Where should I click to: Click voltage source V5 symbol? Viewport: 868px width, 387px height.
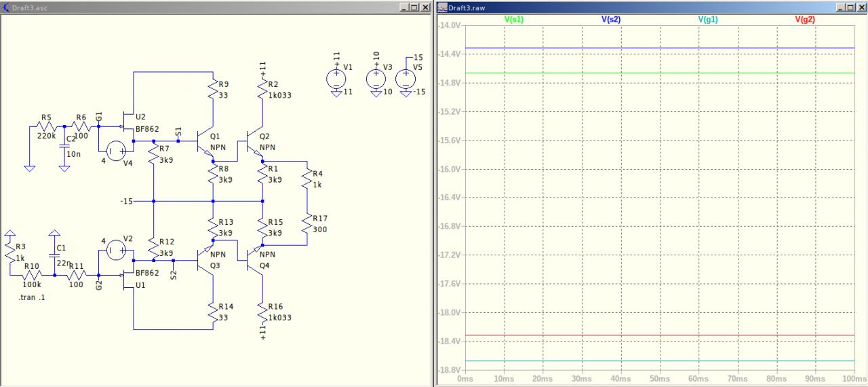pyautogui.click(x=406, y=79)
